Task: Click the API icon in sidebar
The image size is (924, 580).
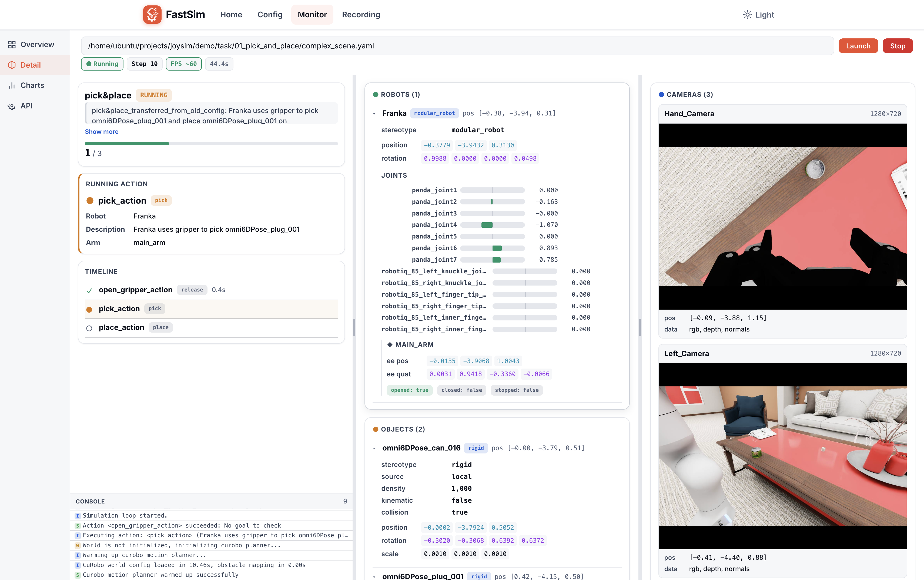Action: tap(12, 106)
